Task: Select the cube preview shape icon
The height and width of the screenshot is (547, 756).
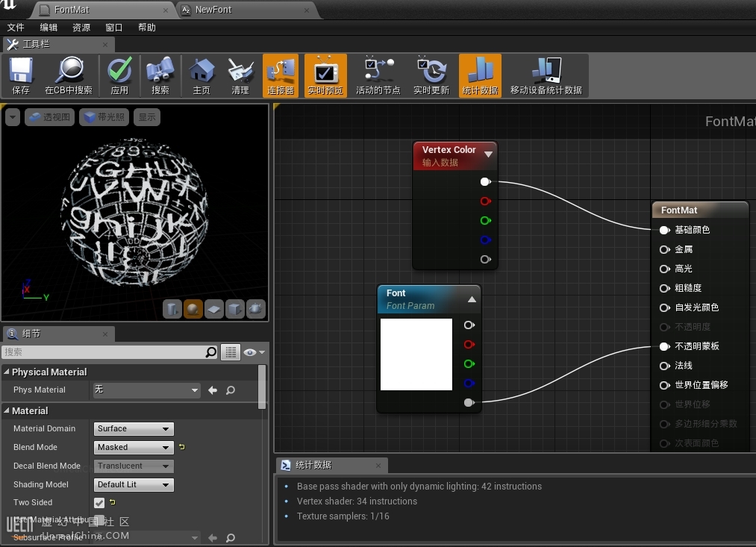Action: (235, 309)
